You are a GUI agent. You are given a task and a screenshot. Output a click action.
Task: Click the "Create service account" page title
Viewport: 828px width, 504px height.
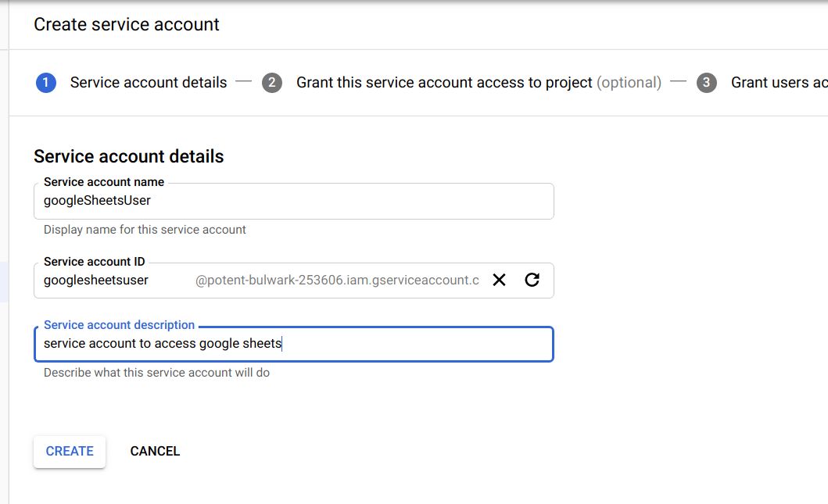coord(127,25)
